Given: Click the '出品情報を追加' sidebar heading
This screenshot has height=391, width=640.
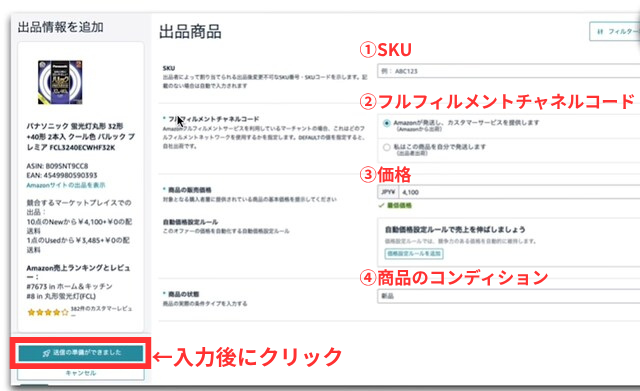Looking at the screenshot, I should (60, 27).
